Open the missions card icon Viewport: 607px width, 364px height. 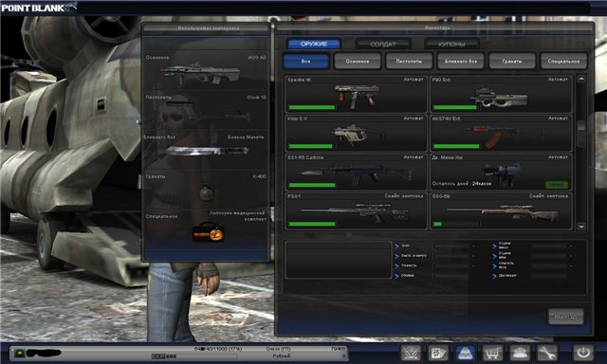[x=438, y=353]
